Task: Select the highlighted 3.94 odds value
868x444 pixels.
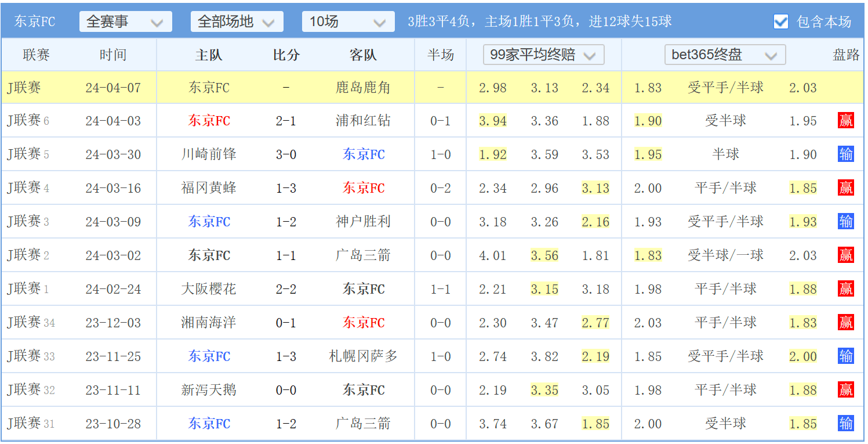Action: [493, 121]
